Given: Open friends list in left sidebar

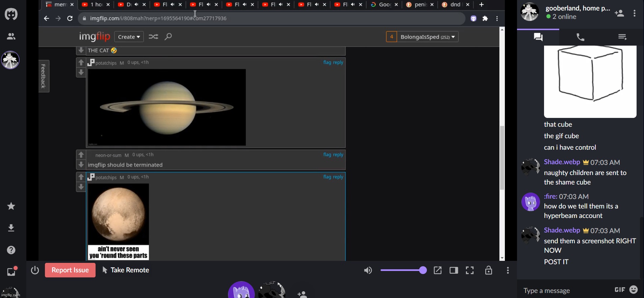Looking at the screenshot, I should point(11,36).
